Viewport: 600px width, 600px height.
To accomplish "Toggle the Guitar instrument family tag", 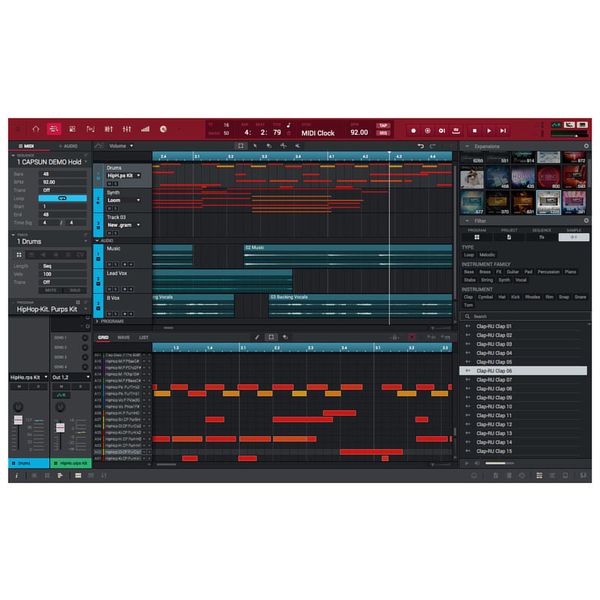I will pyautogui.click(x=512, y=272).
